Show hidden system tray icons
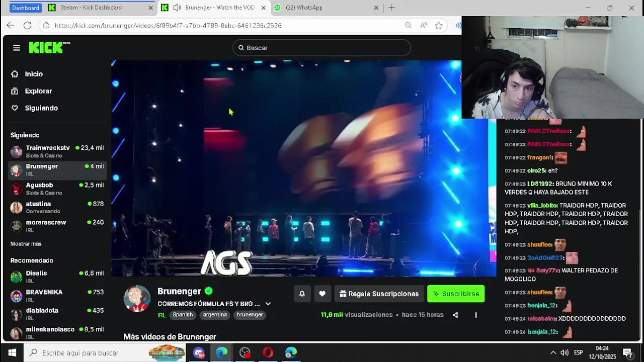 point(553,352)
